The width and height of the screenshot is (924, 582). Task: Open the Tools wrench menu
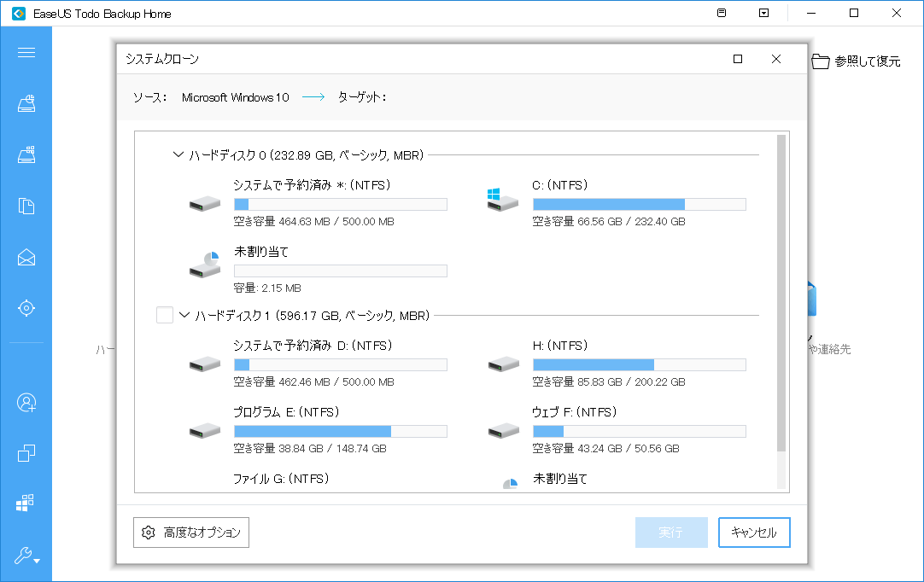pos(26,556)
